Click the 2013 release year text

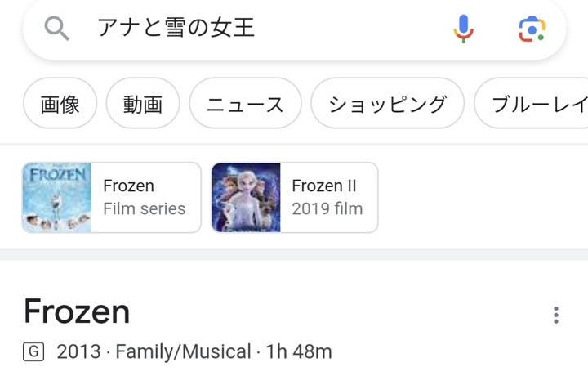coord(79,352)
